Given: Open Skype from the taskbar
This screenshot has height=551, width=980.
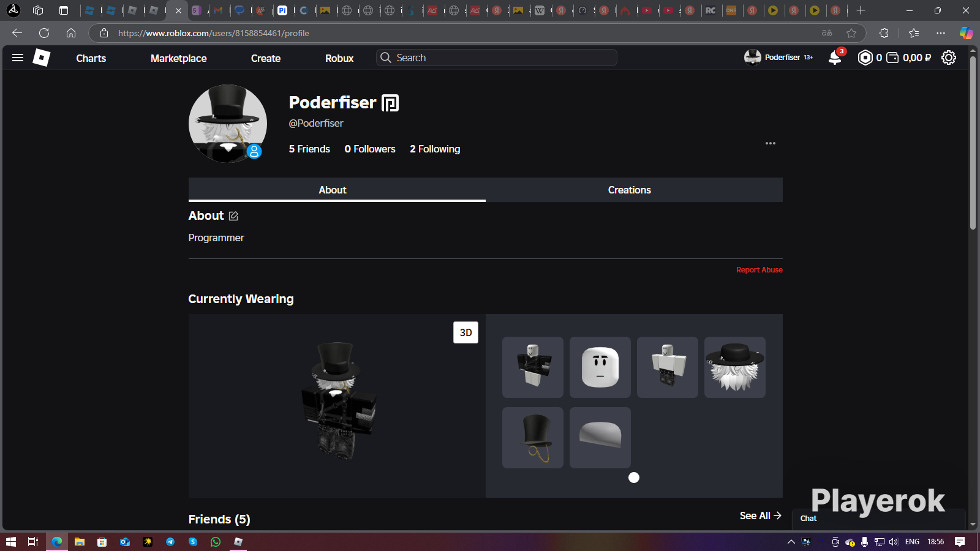Looking at the screenshot, I should (x=193, y=542).
